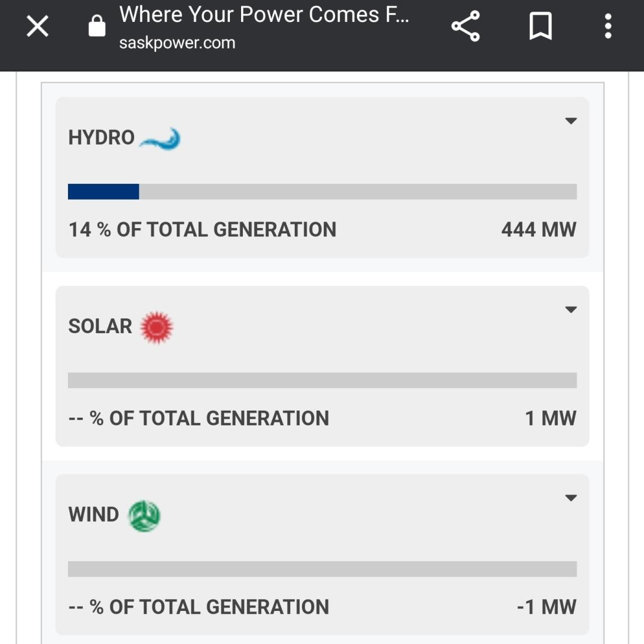Click the Hydro generation progress bar
644x644 pixels.
pos(322,191)
